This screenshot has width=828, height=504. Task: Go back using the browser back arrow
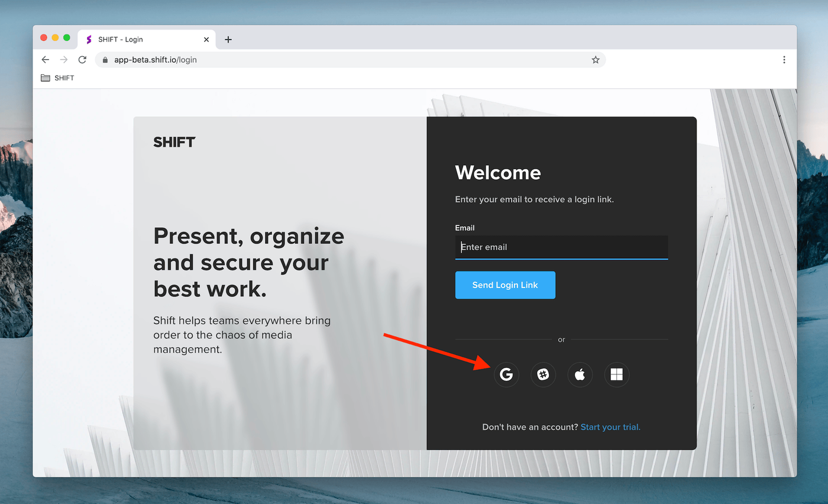pos(46,60)
